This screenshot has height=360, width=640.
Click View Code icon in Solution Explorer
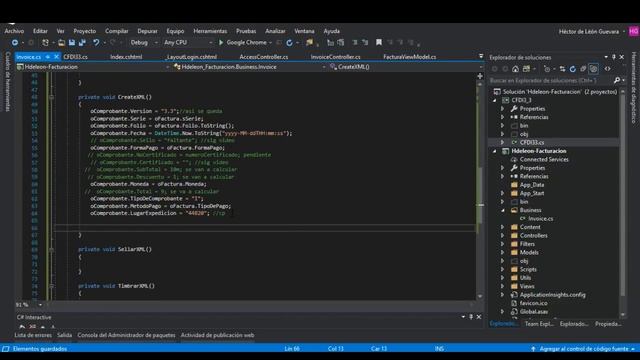pyautogui.click(x=607, y=69)
